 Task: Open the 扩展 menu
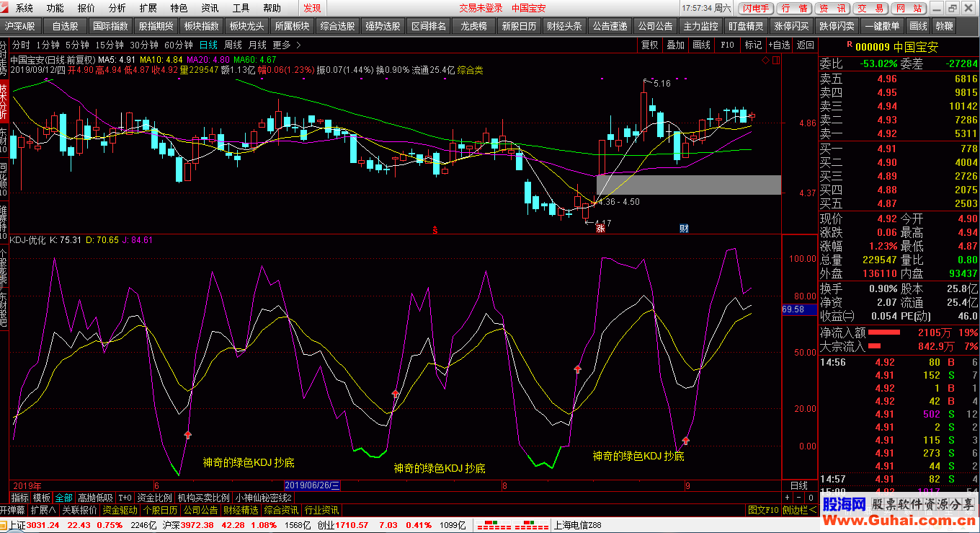click(148, 8)
